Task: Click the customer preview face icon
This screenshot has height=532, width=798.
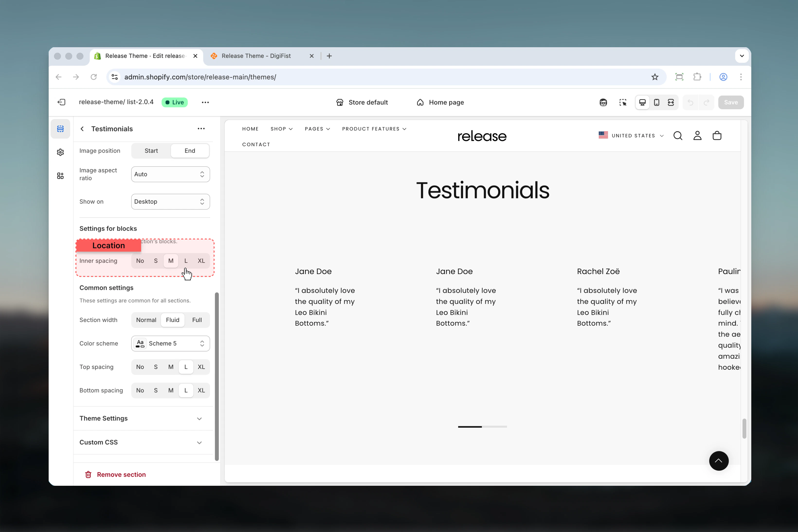Action: (603, 102)
